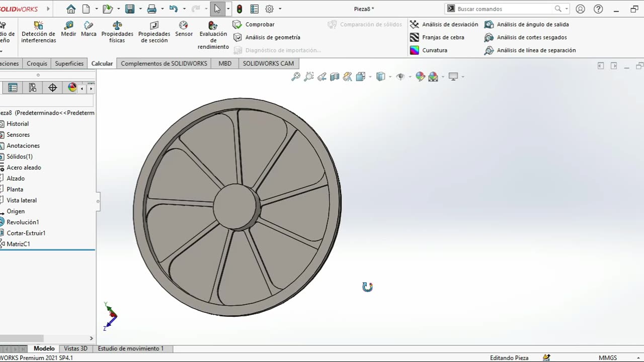Open the save button dropdown arrow
Image resolution: width=644 pixels, height=362 pixels.
coord(140,9)
